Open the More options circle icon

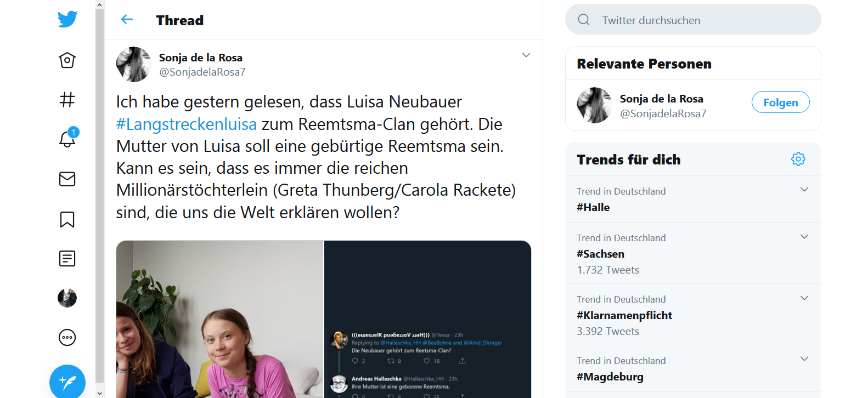[x=67, y=338]
